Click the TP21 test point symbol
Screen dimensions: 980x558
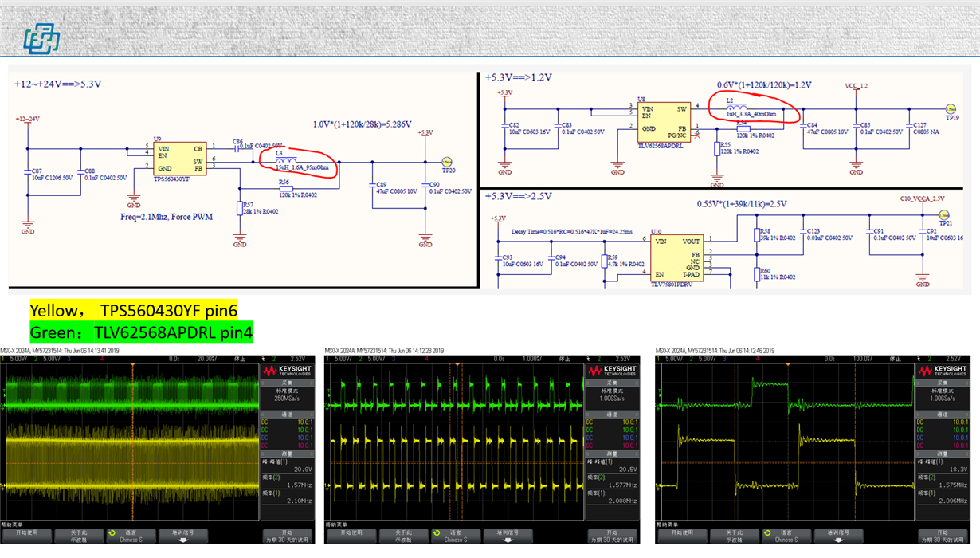944,214
